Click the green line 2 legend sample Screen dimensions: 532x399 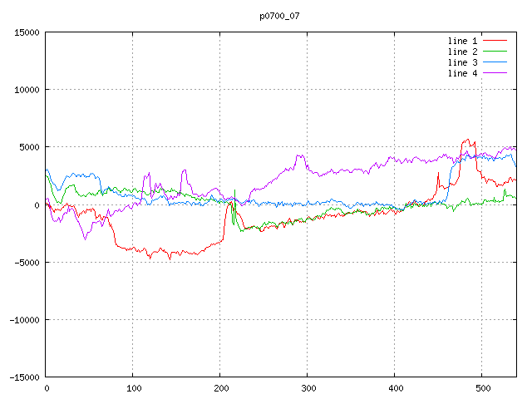point(495,52)
